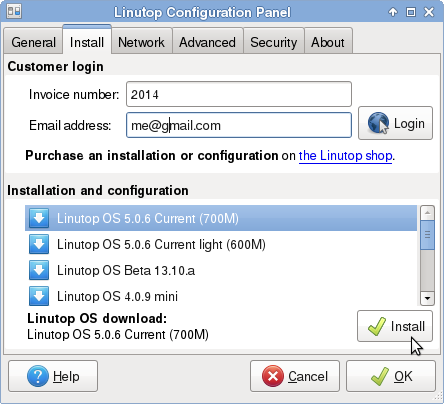Viewport: 444px width, 404px height.
Task: Open Help with the question mark button
Action: (x=53, y=376)
